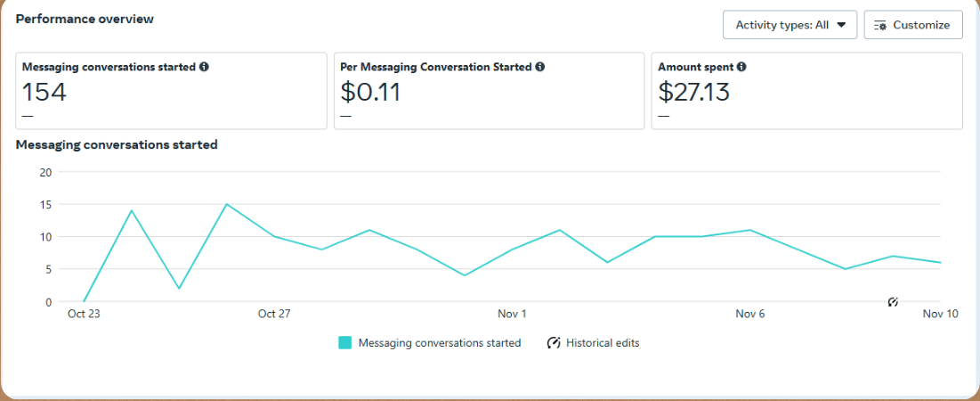Click the Nov 1 x-axis label
980x401 pixels.
[512, 314]
